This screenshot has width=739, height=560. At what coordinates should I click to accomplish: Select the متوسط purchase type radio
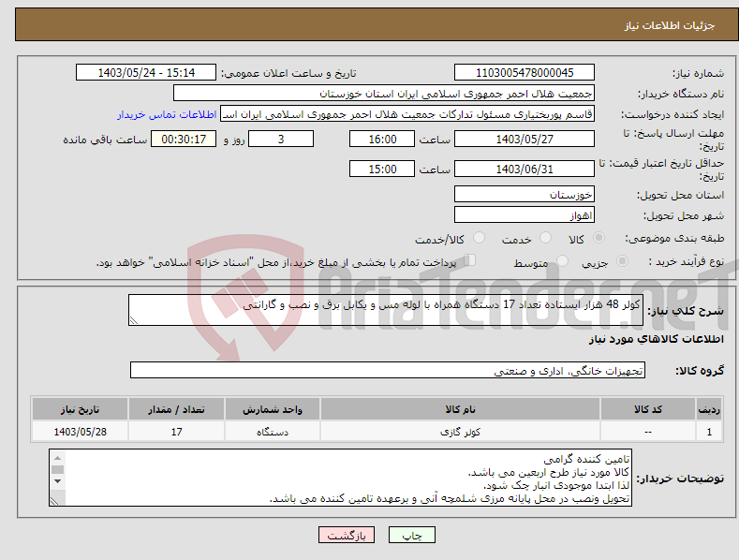tap(562, 260)
